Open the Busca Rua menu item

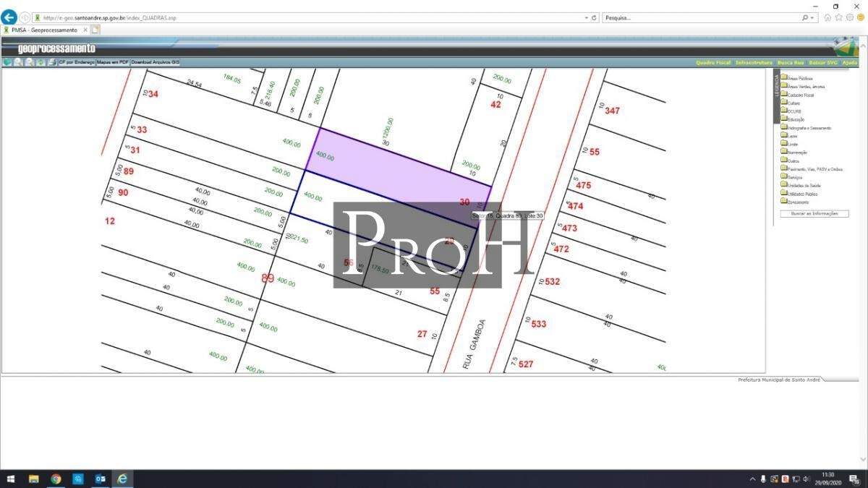(790, 63)
